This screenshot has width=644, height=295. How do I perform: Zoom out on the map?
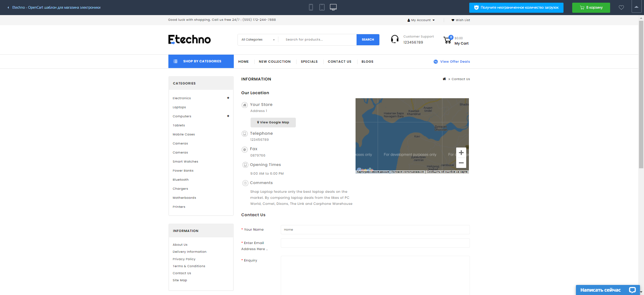(461, 163)
